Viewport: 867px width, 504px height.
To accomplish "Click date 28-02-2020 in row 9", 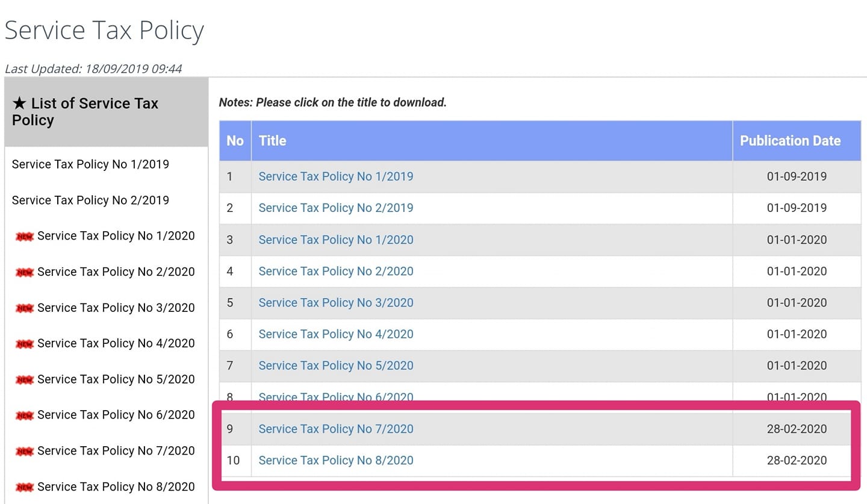I will [797, 429].
